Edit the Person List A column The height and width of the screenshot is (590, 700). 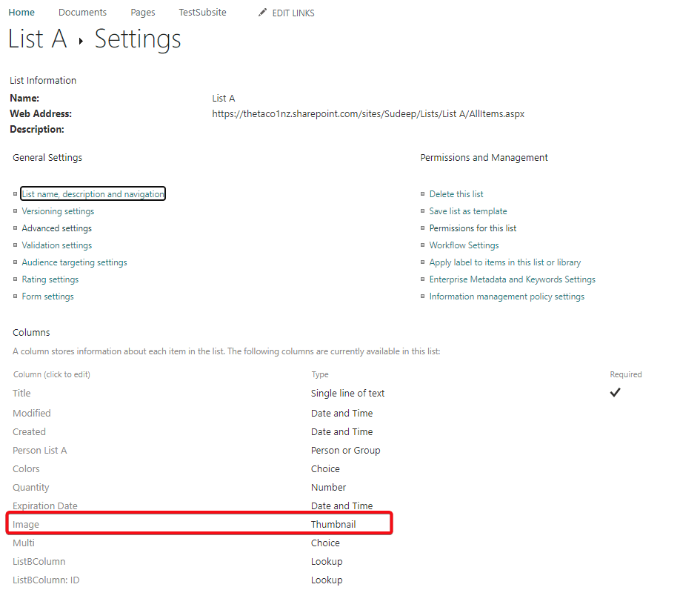pyautogui.click(x=40, y=450)
